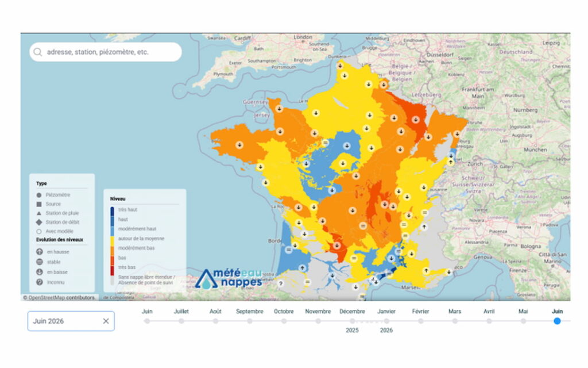Select Janvier 2026 on the timeline

tap(386, 321)
